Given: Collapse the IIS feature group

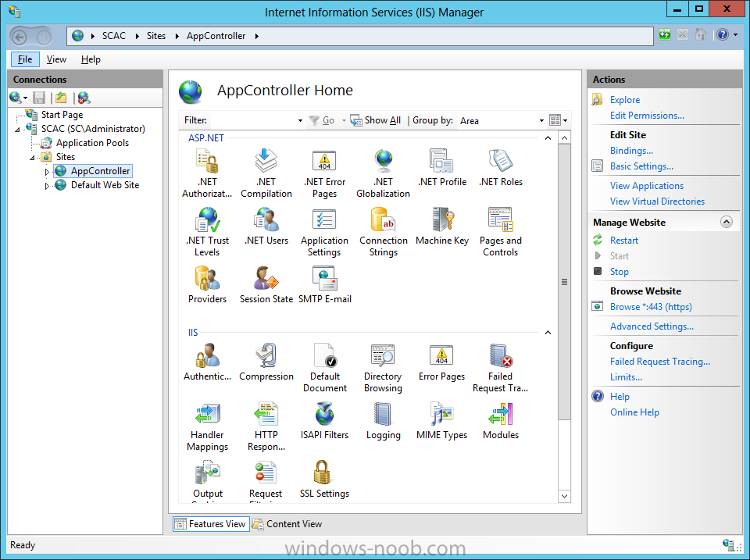Looking at the screenshot, I should [x=548, y=333].
